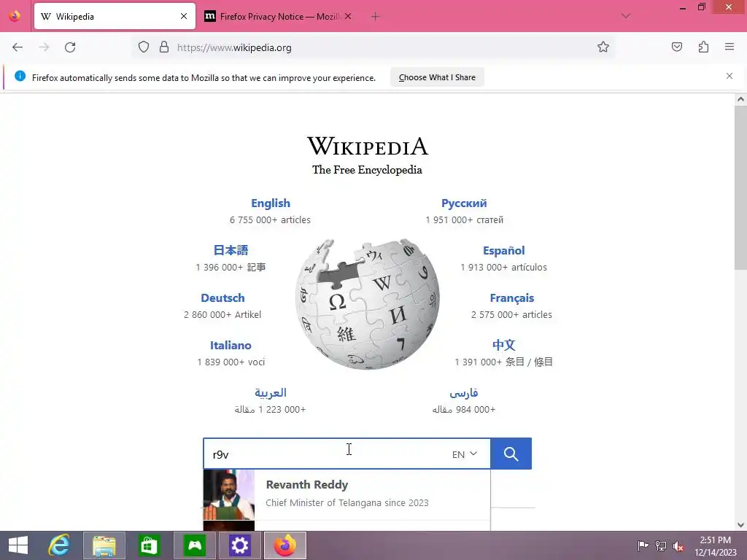
Task: Open the network tray icon
Action: pyautogui.click(x=661, y=545)
